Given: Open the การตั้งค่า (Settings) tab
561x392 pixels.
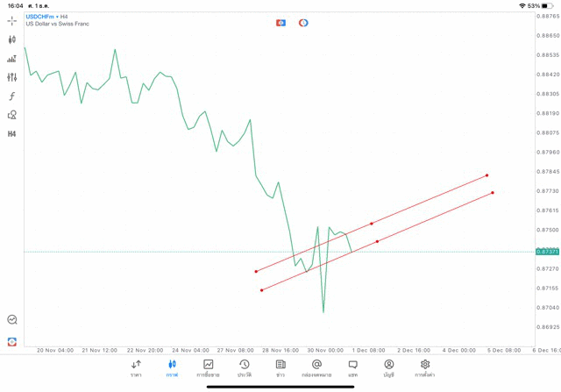Looking at the screenshot, I should (x=425, y=368).
